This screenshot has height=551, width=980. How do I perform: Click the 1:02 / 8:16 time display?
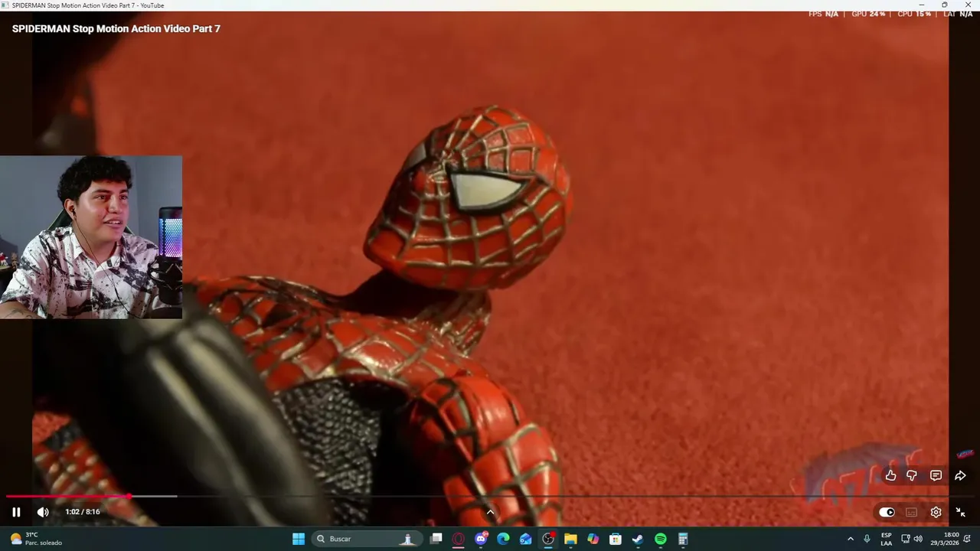coord(83,512)
